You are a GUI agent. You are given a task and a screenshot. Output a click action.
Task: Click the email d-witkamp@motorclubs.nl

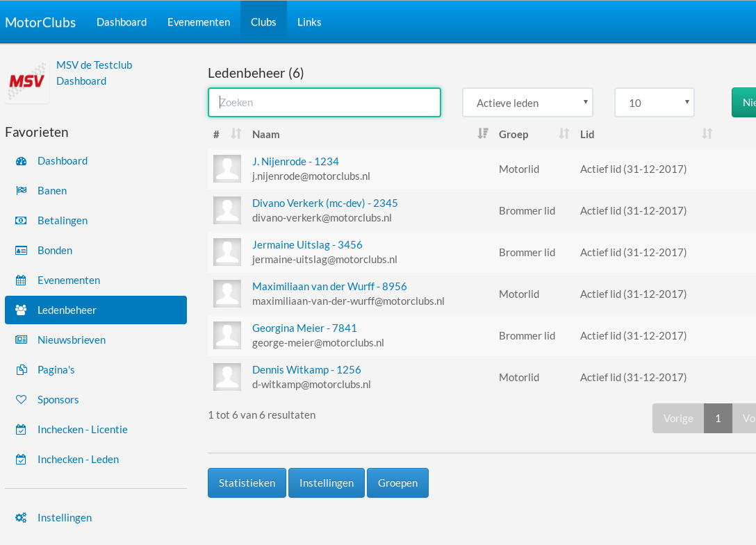311,385
